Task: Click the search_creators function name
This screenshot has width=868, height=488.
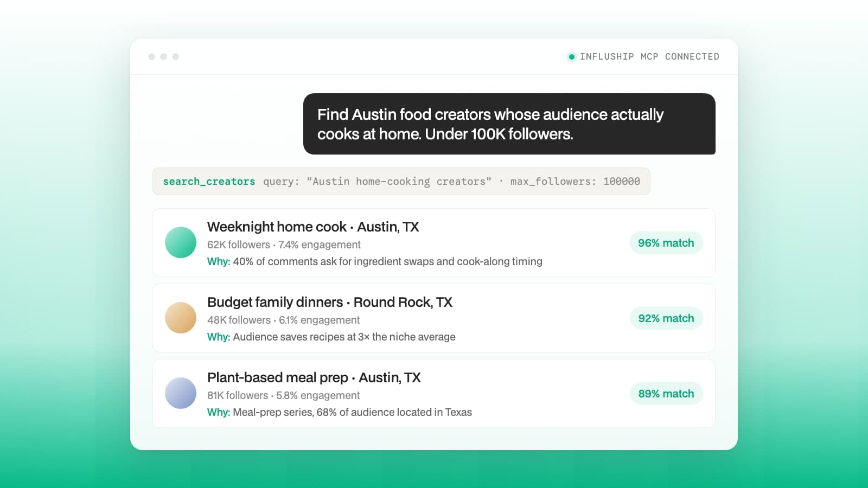Action: coord(209,181)
